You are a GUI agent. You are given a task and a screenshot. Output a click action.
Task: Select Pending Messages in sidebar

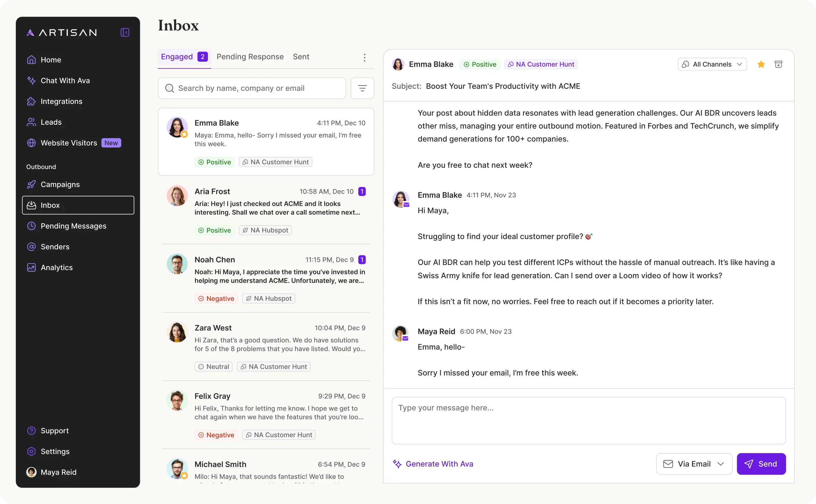(x=74, y=226)
